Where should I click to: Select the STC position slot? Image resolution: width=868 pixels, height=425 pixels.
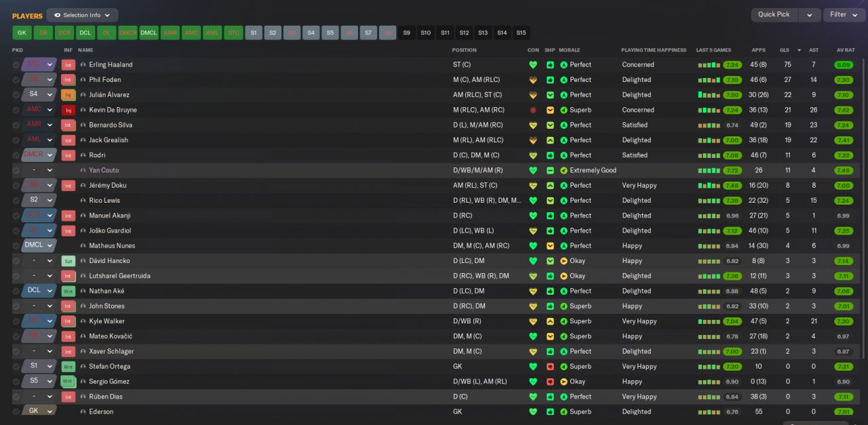click(233, 33)
